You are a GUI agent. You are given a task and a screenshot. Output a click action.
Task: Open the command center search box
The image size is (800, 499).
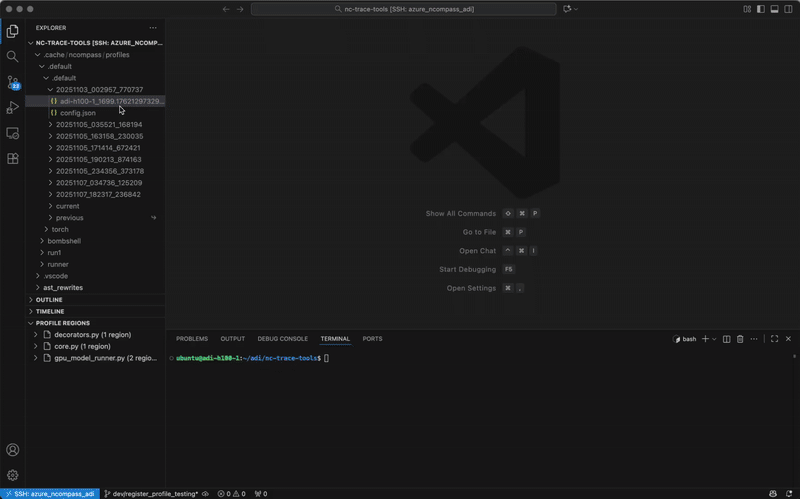404,9
